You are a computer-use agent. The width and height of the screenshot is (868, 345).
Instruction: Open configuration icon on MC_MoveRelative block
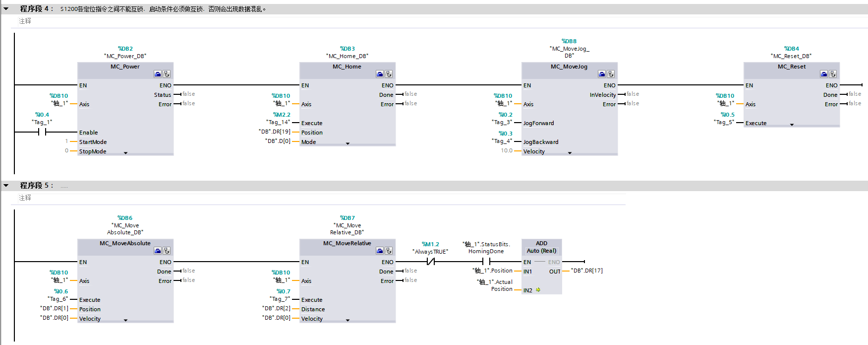point(380,251)
